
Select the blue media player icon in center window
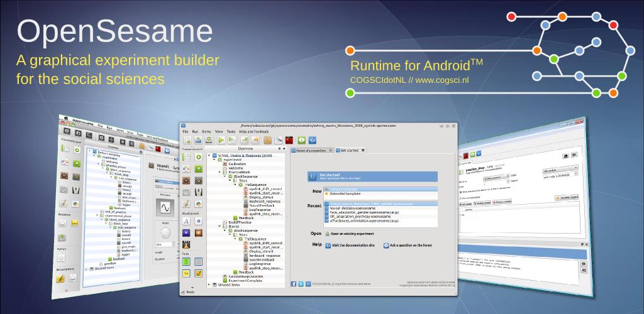186,233
